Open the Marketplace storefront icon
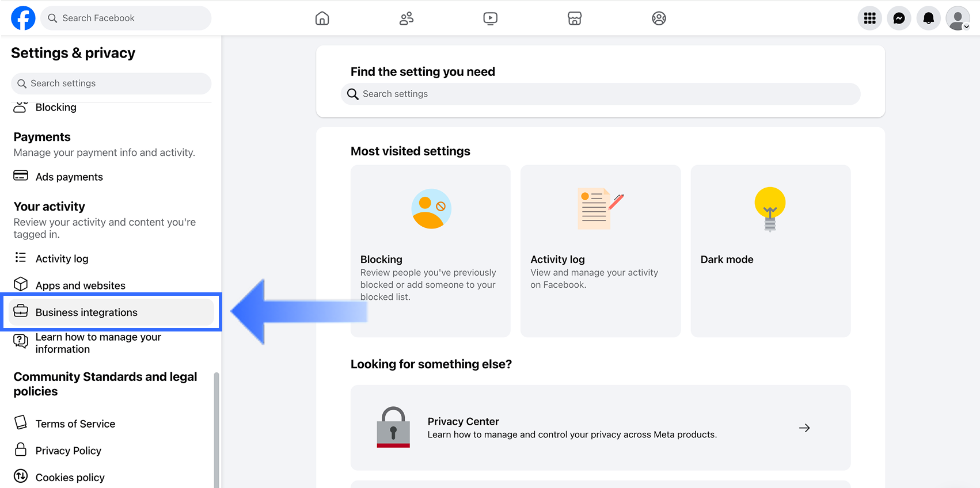 tap(575, 18)
